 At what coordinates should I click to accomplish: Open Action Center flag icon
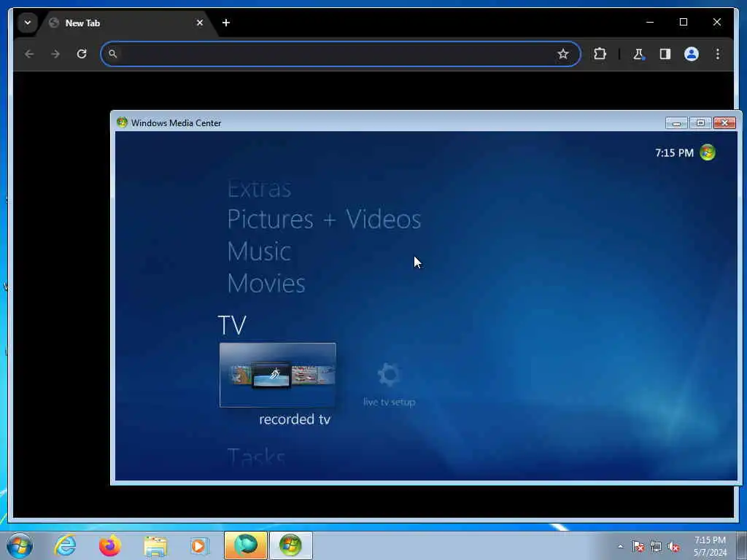(638, 546)
